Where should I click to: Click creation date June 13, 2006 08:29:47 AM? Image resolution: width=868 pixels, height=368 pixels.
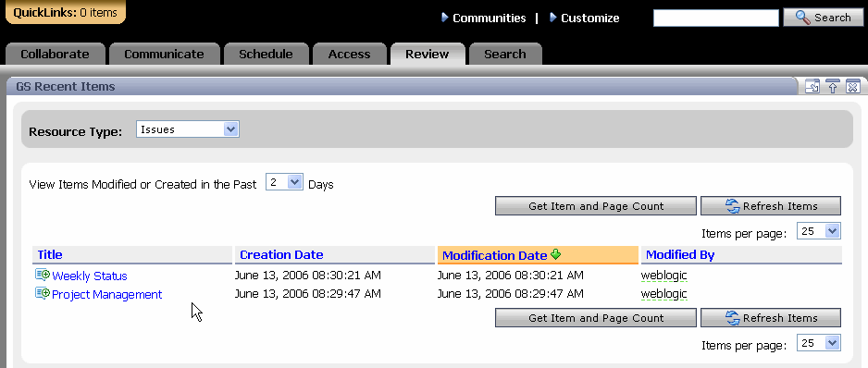(x=308, y=293)
